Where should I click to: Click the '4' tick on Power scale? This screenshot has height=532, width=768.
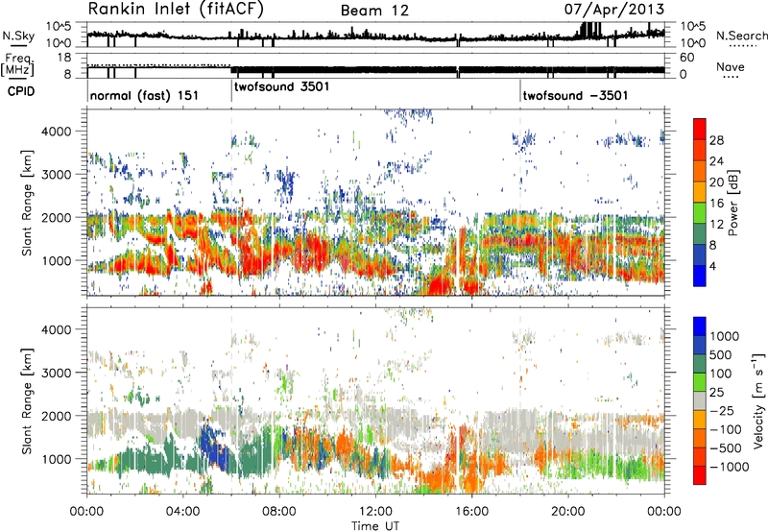coord(712,266)
